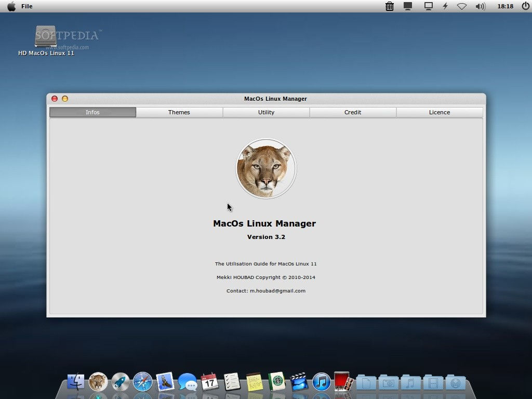The width and height of the screenshot is (532, 399).
Task: Click the trash icon in menu bar
Action: (x=390, y=6)
